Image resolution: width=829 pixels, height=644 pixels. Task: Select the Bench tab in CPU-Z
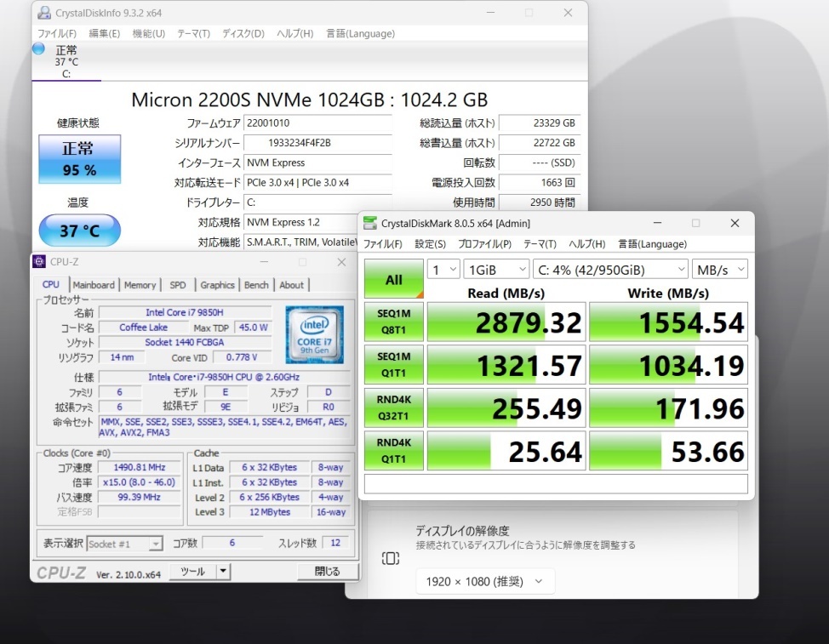[x=256, y=285]
